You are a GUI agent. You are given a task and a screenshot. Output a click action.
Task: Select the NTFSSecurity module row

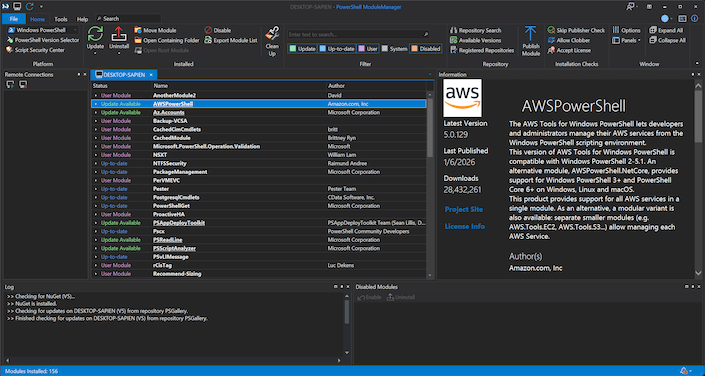259,163
